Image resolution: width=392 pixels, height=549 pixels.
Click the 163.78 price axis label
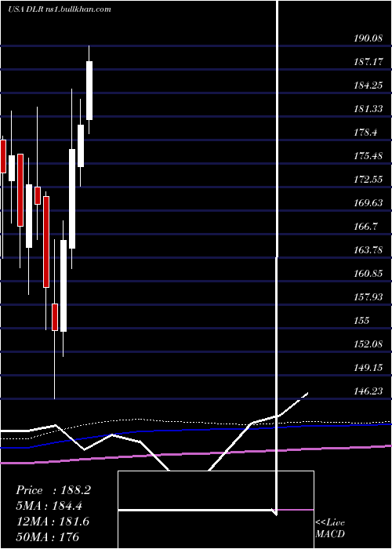point(368,250)
